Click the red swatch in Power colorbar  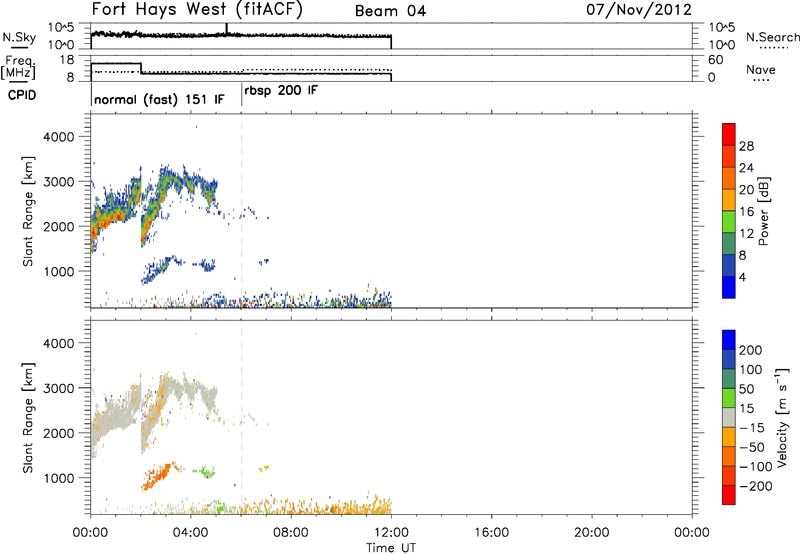729,134
